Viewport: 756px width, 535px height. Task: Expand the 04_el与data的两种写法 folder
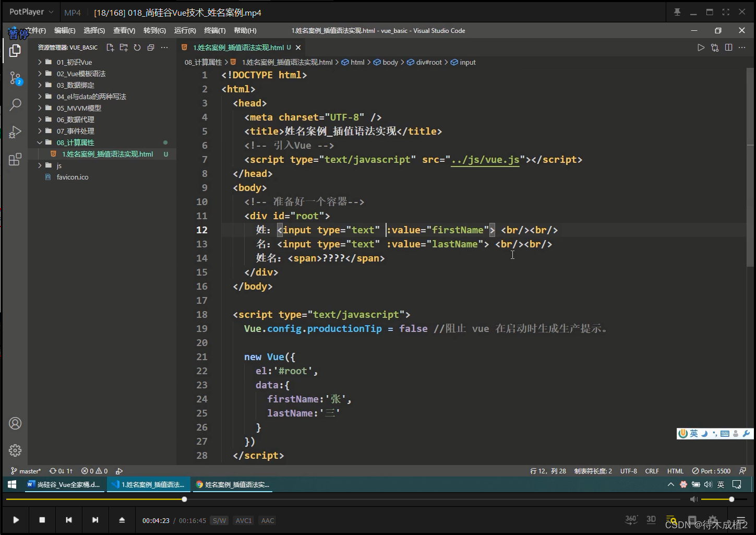pos(91,97)
